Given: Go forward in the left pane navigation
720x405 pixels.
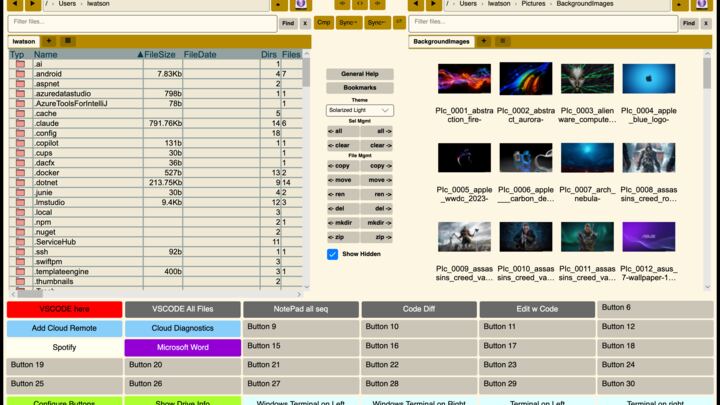Looking at the screenshot, I should 33,4.
